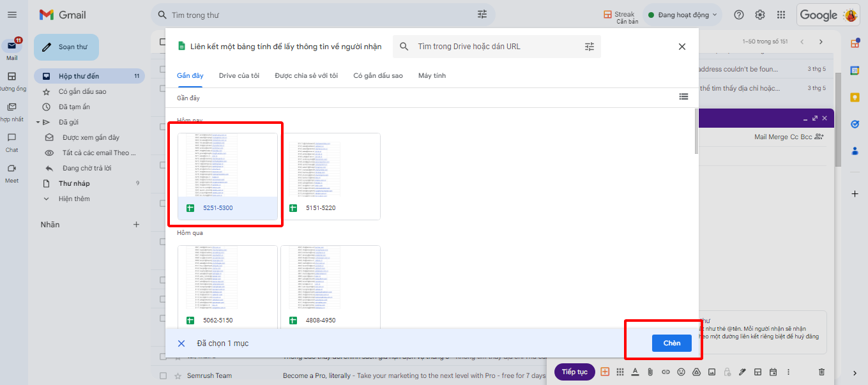Switch to the Drive của tôi tab

tap(239, 75)
